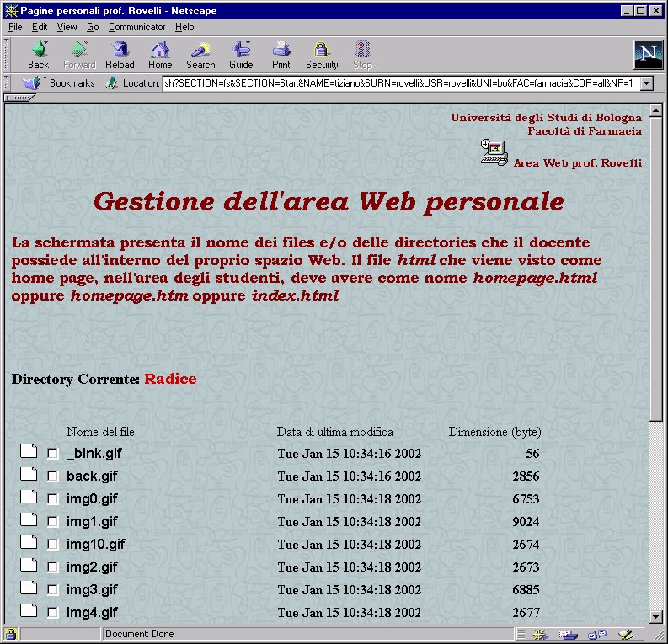Click the Location URL field
The image size is (668, 644).
400,83
